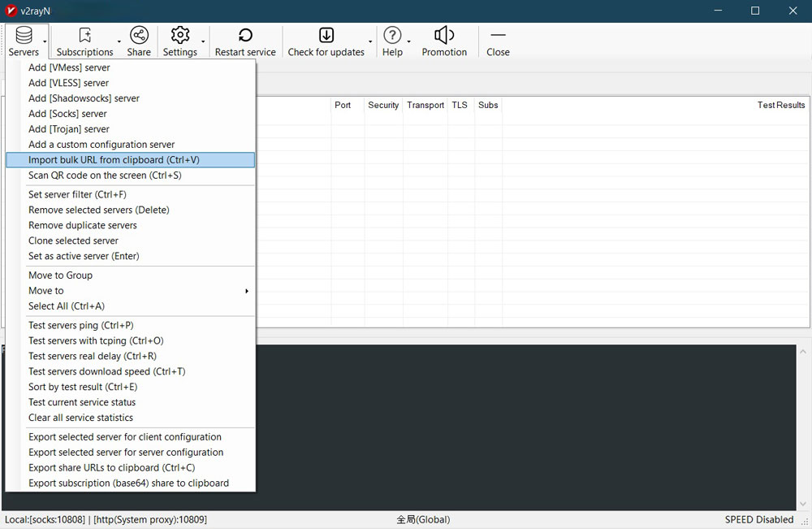Choose Export share URLs to clipboard

point(111,467)
